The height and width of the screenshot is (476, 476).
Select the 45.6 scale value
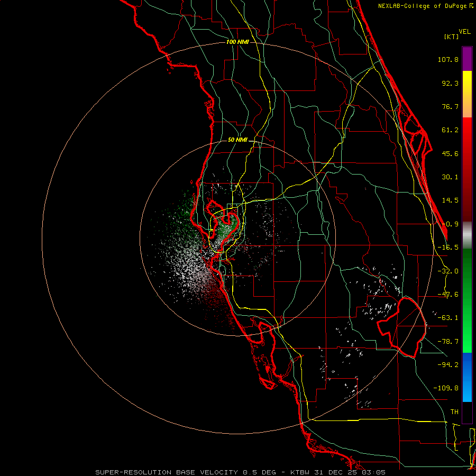pyautogui.click(x=450, y=153)
